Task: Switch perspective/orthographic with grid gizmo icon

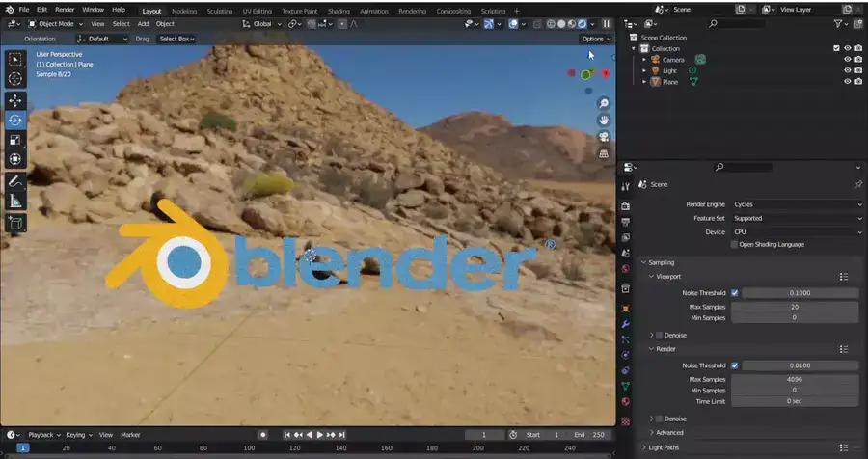Action: click(x=604, y=153)
